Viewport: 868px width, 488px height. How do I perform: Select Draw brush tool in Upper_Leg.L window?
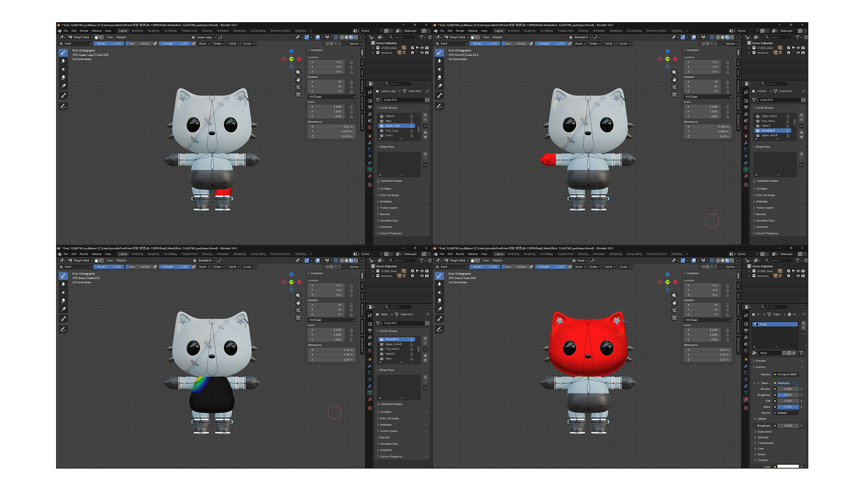pos(63,52)
